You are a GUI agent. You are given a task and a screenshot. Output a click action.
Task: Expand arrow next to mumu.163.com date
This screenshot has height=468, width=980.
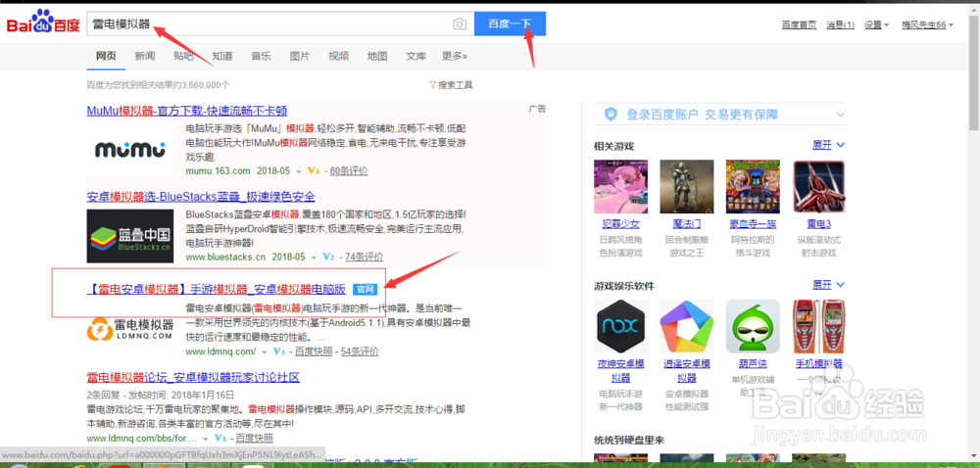click(x=299, y=171)
